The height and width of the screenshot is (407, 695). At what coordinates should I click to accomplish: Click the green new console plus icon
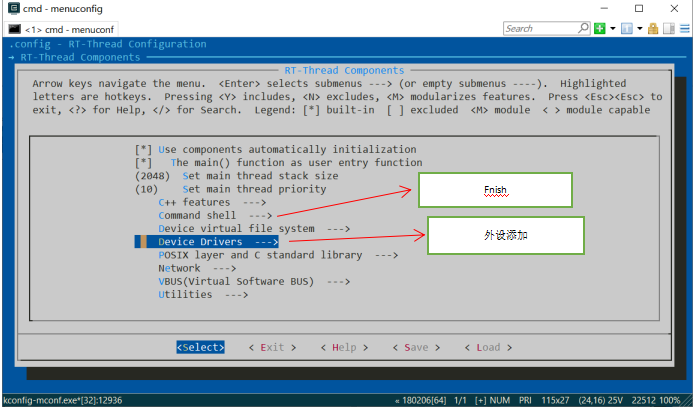point(599,28)
